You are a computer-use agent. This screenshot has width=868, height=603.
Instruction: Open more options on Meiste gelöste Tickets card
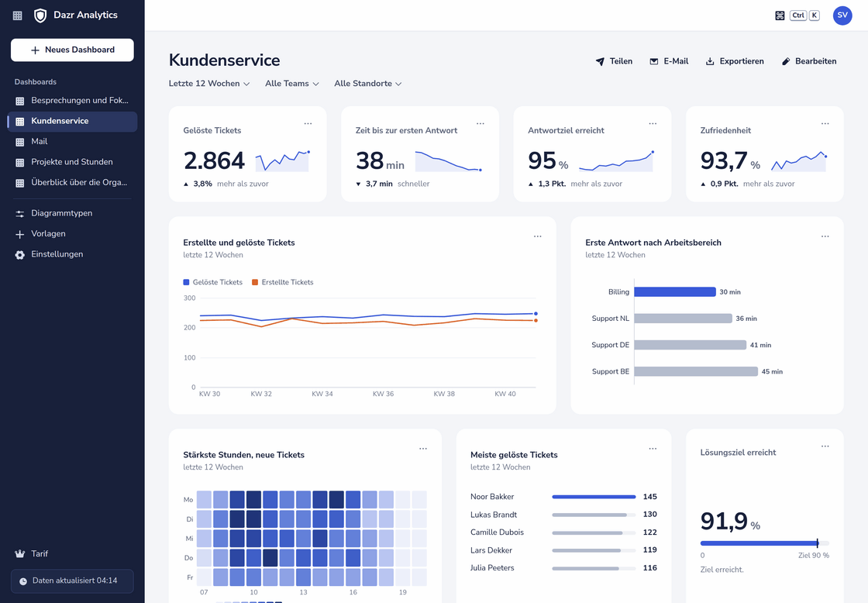point(653,449)
